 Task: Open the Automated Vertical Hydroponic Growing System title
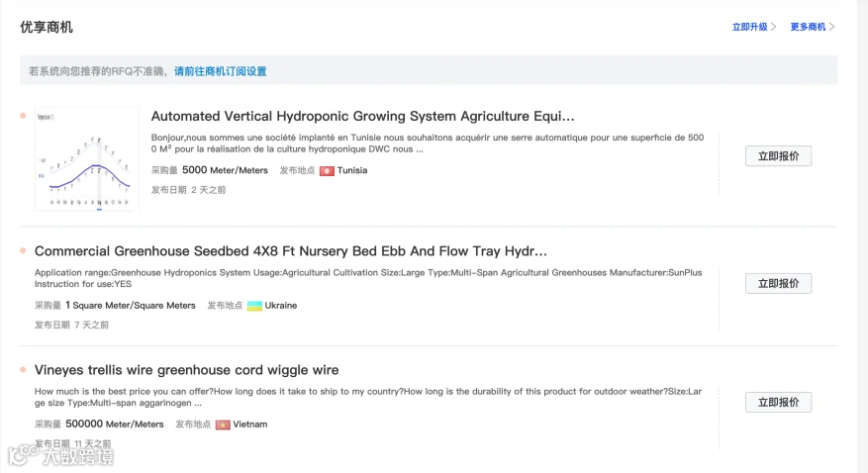click(x=362, y=116)
